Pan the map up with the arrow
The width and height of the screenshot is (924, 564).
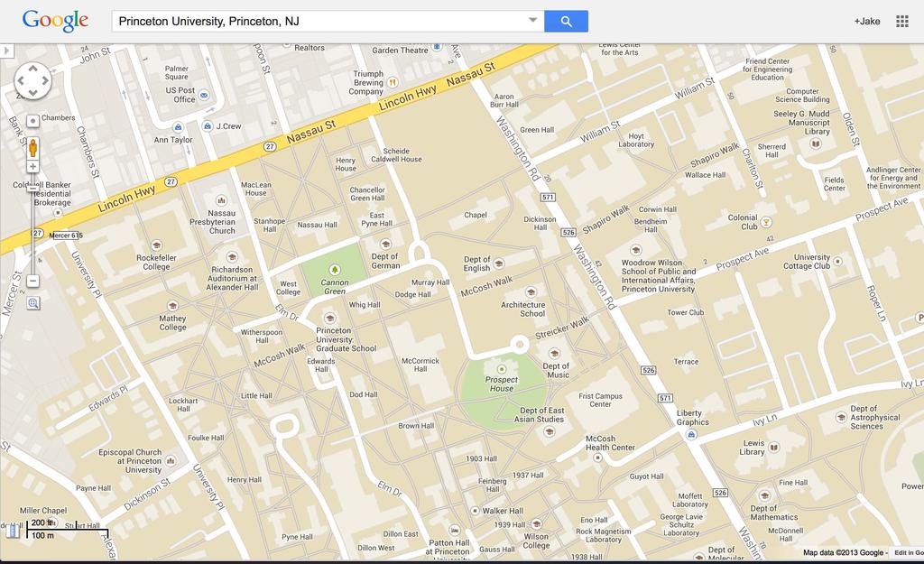pos(32,69)
